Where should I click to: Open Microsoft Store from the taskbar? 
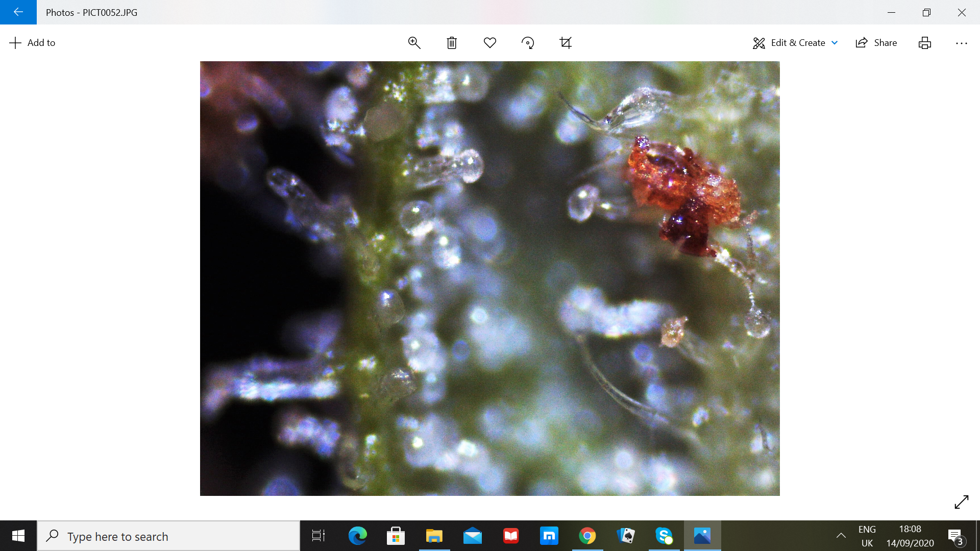click(396, 536)
